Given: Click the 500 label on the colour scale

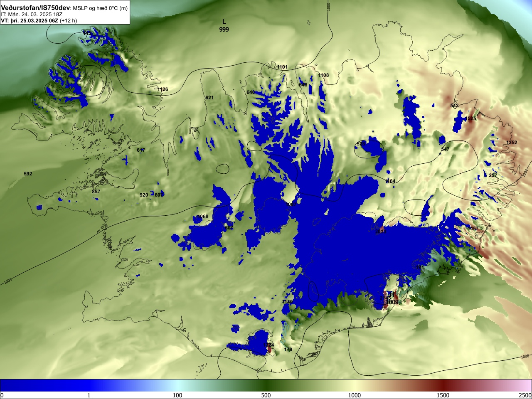Looking at the screenshot, I should coord(266,395).
